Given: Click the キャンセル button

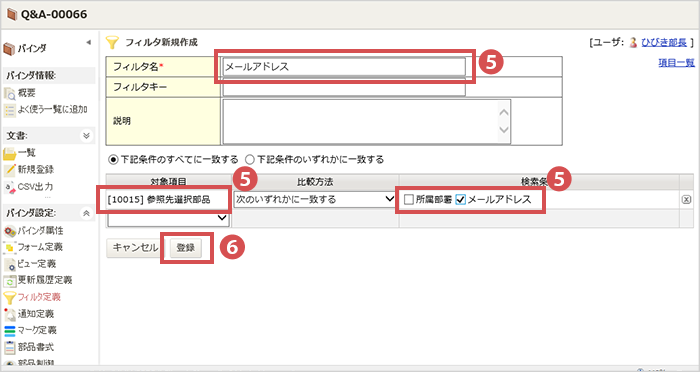Looking at the screenshot, I should pos(135,247).
